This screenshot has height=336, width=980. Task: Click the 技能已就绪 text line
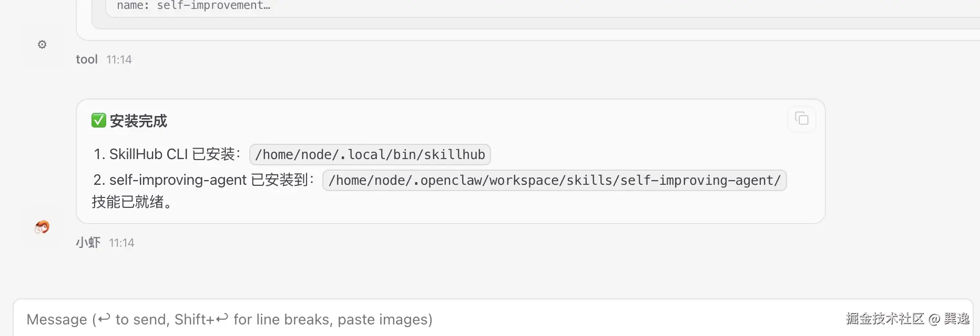(x=132, y=202)
